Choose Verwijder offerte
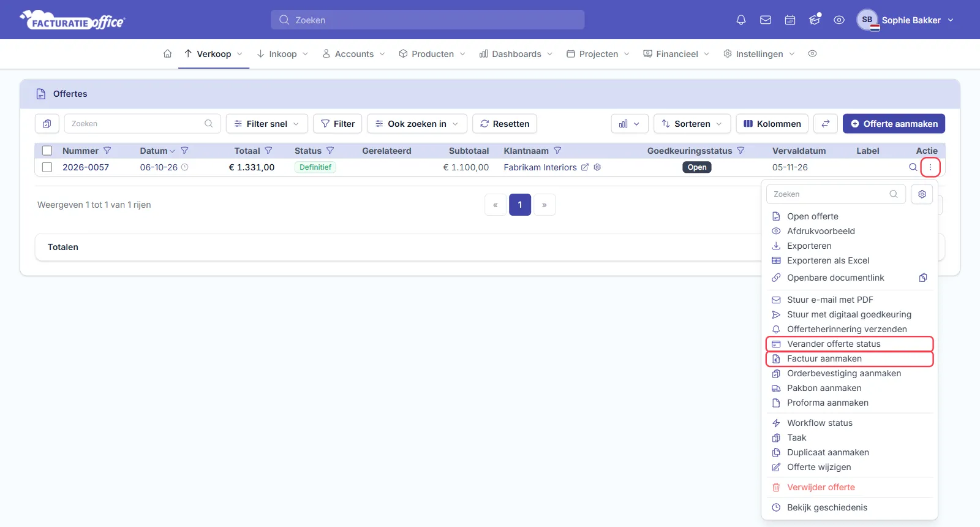980x527 pixels. click(850, 487)
